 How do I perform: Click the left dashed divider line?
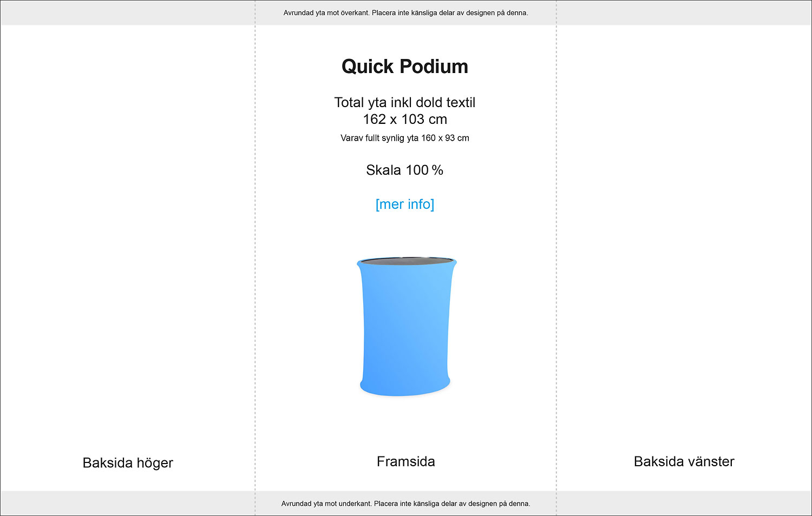coord(255,258)
